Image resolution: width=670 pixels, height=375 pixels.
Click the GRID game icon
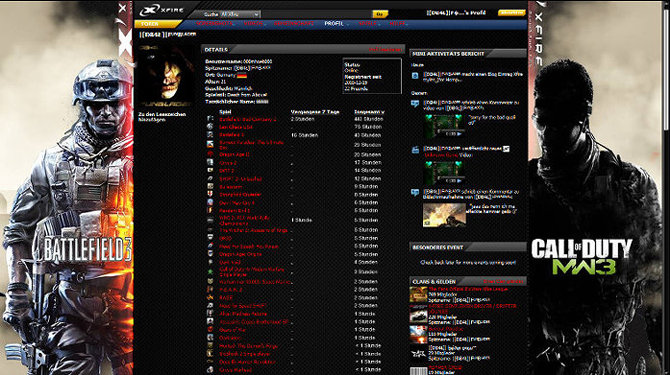210,238
